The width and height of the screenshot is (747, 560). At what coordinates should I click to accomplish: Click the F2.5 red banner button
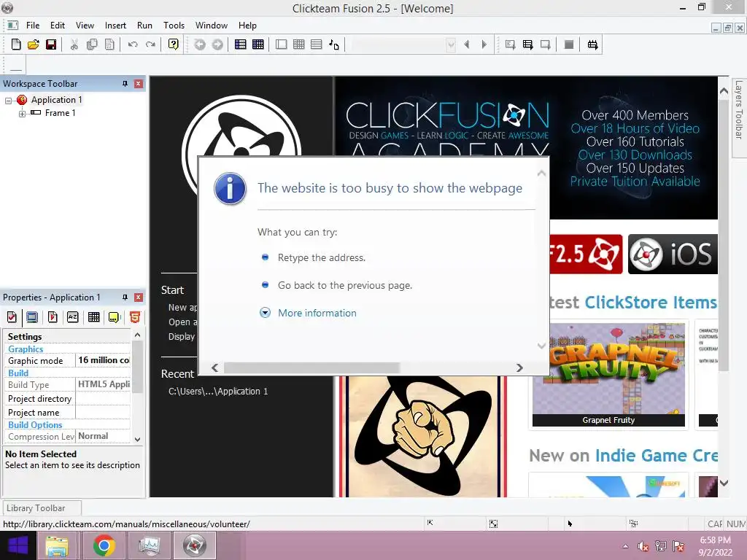[586, 254]
